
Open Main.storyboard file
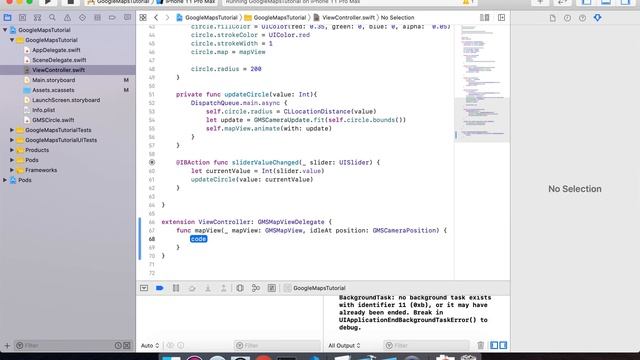click(53, 80)
